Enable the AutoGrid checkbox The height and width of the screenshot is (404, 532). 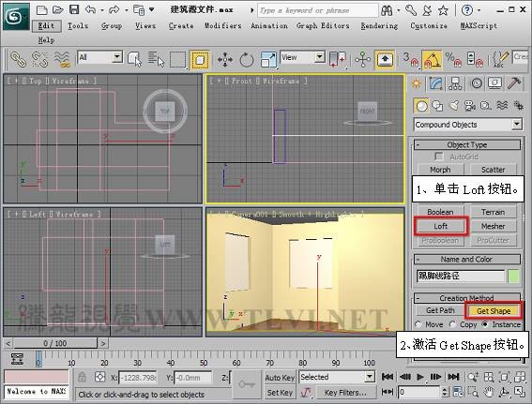click(439, 157)
